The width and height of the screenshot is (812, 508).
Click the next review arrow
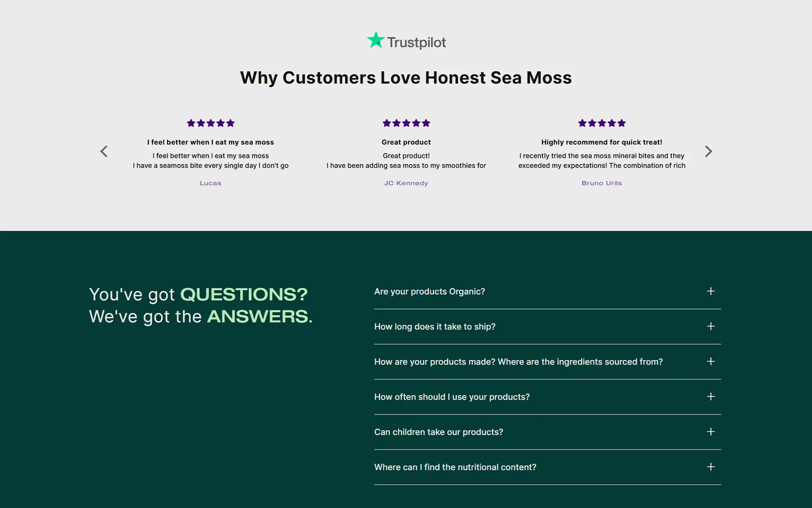click(x=708, y=151)
